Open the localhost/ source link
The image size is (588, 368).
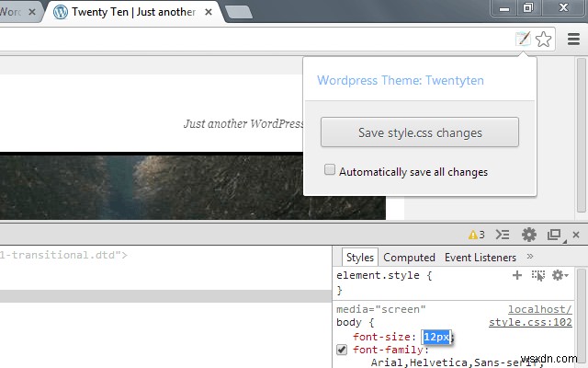(540, 309)
